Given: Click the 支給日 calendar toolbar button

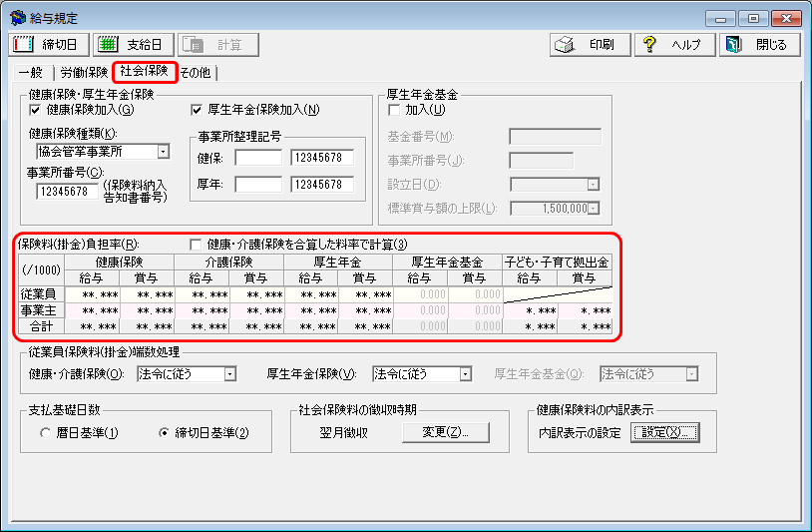Looking at the screenshot, I should 134,45.
